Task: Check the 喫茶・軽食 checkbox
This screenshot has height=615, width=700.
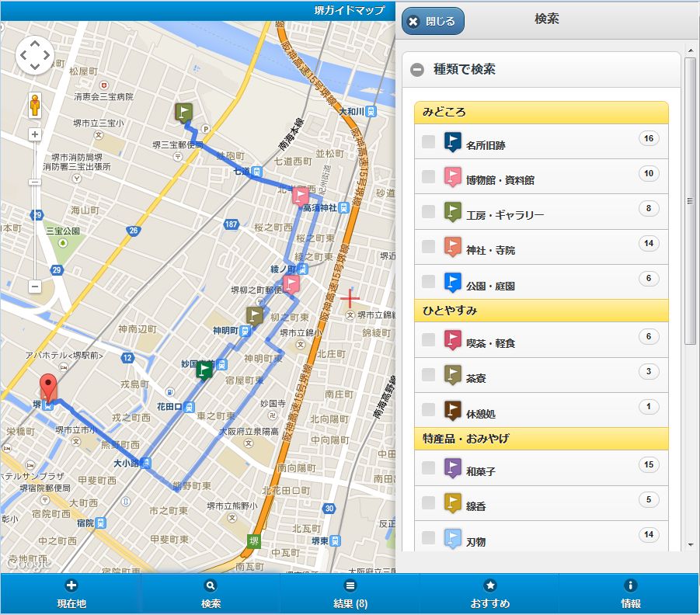Action: tap(428, 339)
